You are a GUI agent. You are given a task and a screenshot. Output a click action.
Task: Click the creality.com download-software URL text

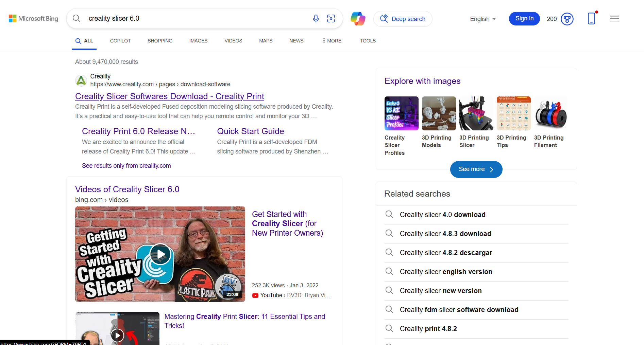(160, 84)
